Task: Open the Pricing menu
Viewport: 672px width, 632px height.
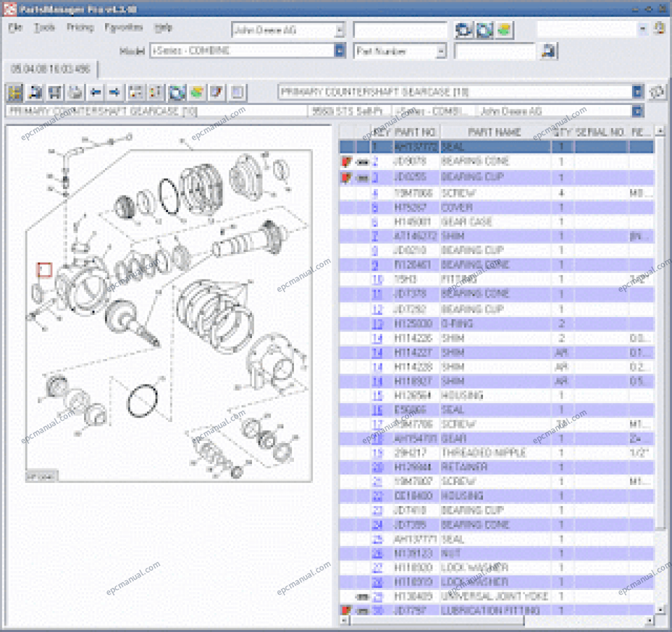Action: click(80, 28)
